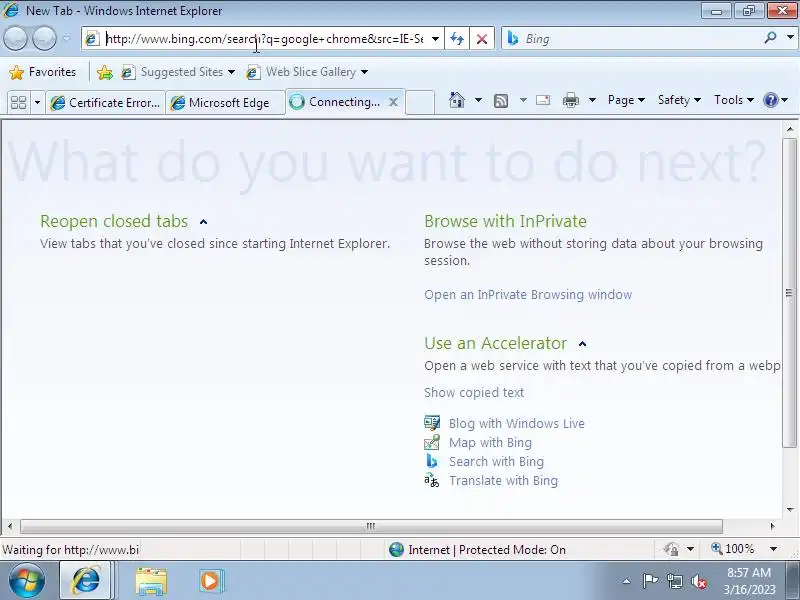Click the Reopen closed tabs heading

pyautogui.click(x=114, y=221)
